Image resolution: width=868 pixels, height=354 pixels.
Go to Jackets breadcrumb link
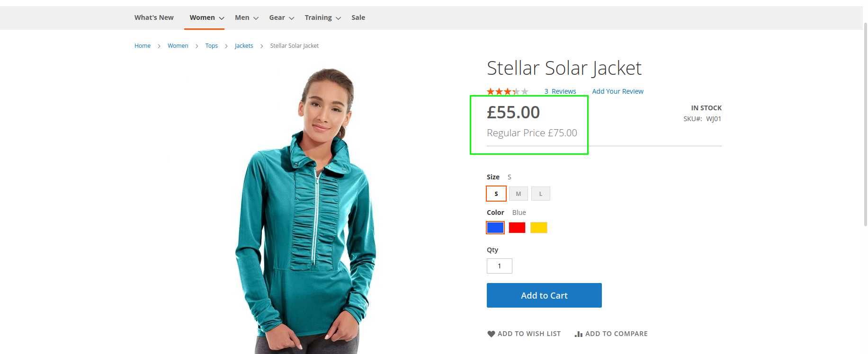point(244,46)
